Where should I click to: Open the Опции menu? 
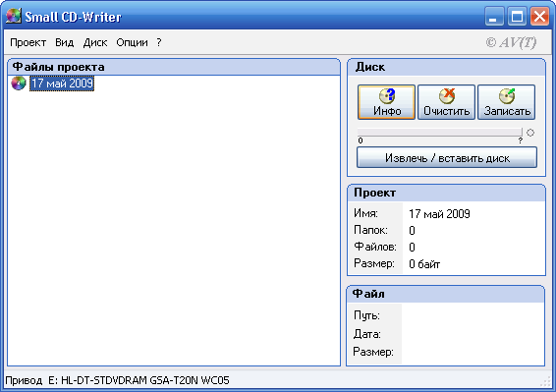[x=133, y=42]
